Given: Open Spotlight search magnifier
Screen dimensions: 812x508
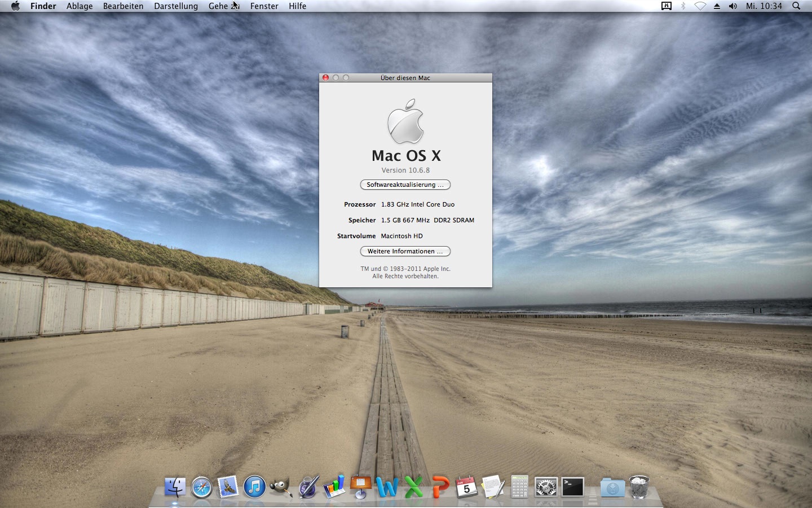Looking at the screenshot, I should [796, 6].
